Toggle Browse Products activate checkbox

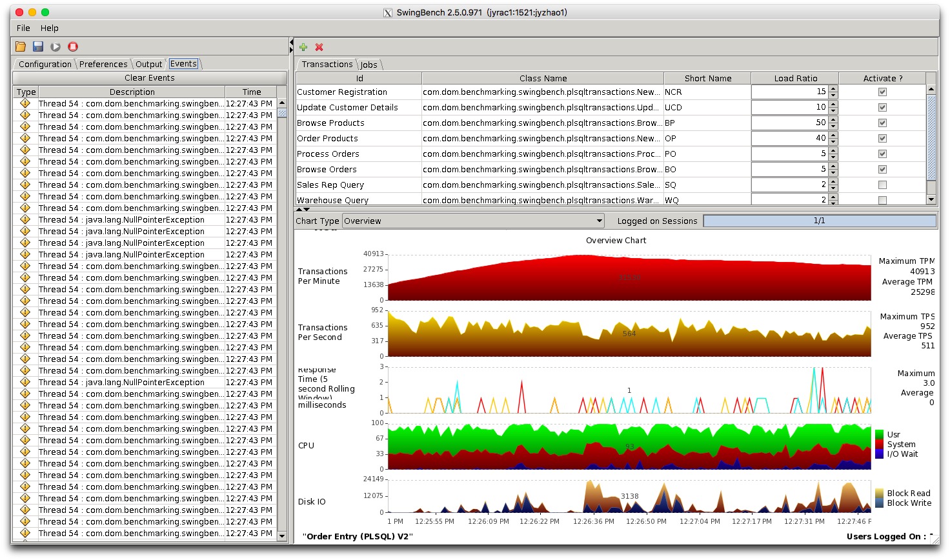click(882, 123)
